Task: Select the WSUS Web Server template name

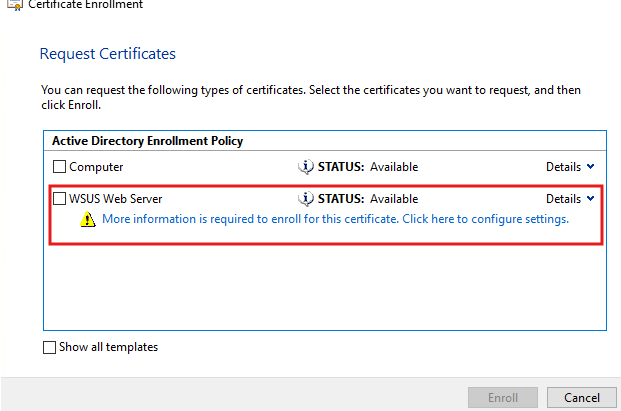Action: pos(116,199)
